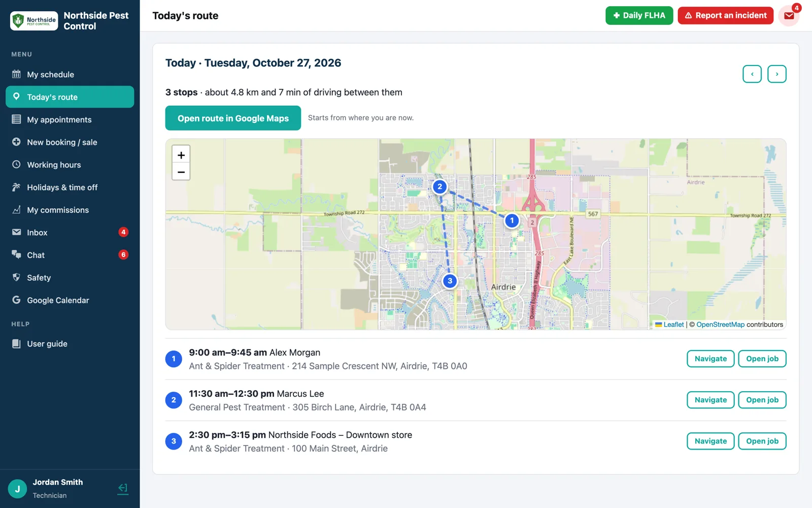Select map marker number 1
Screen dimensions: 812x508
click(x=512, y=220)
